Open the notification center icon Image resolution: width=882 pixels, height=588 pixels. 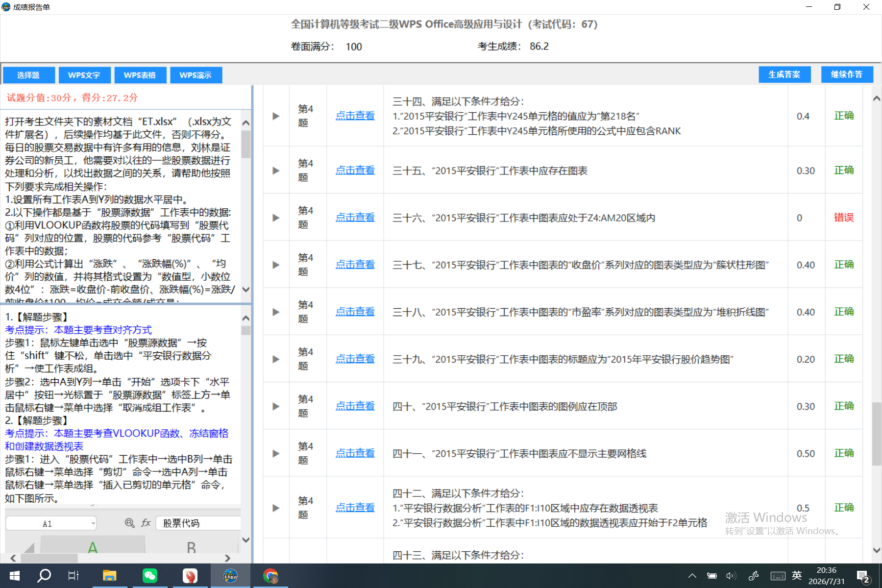pyautogui.click(x=863, y=576)
